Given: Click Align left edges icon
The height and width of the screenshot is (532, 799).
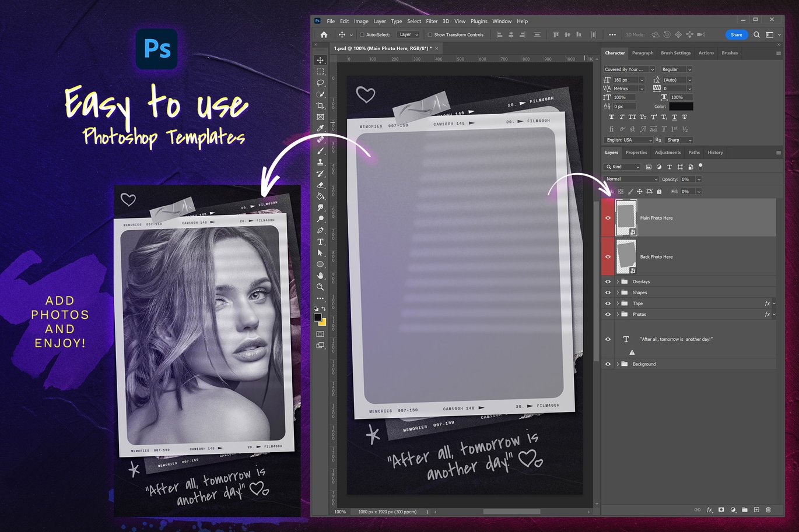Looking at the screenshot, I should [499, 35].
